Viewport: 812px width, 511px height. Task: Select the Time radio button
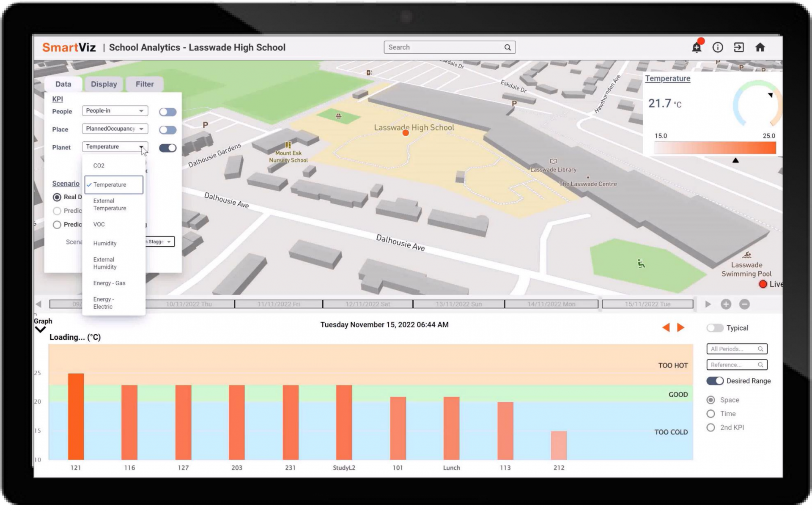click(x=711, y=414)
